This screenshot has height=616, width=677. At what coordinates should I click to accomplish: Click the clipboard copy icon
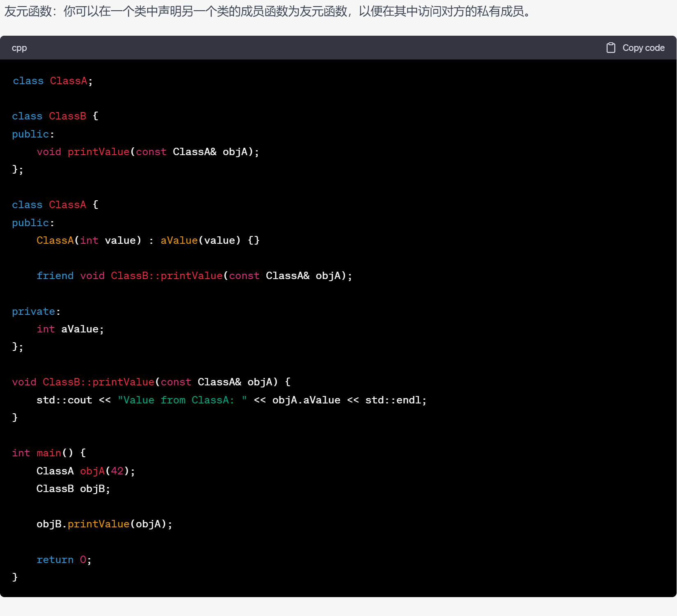coord(611,48)
